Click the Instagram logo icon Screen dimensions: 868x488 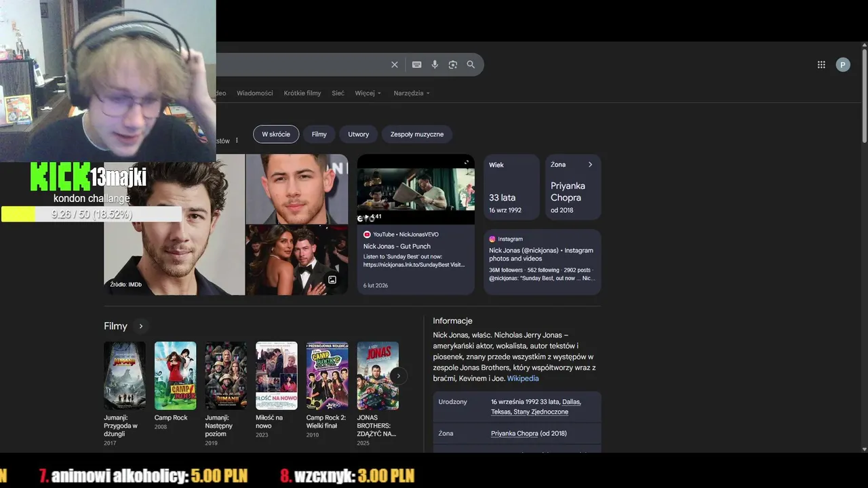492,239
